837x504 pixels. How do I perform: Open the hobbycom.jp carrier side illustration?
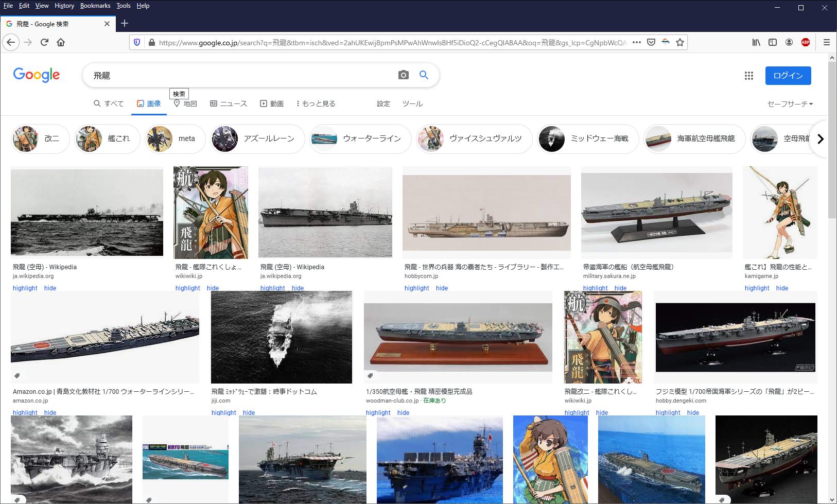point(486,213)
